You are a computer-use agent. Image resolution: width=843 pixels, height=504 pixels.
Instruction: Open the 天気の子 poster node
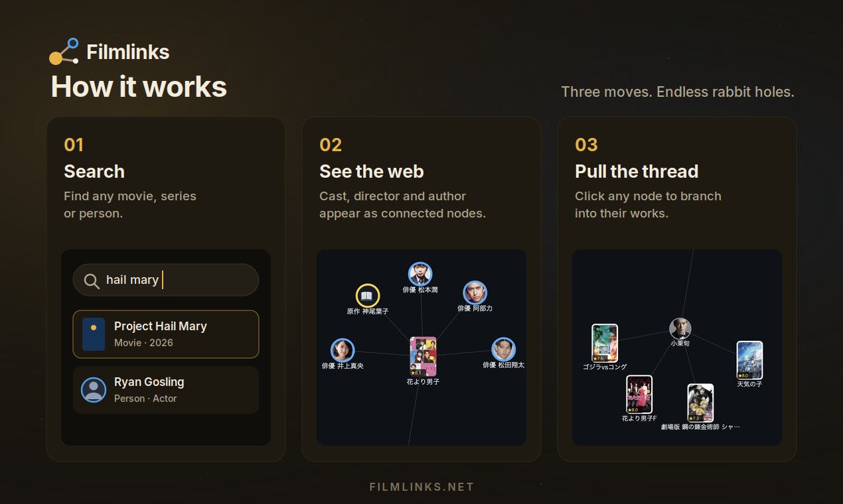pyautogui.click(x=749, y=360)
